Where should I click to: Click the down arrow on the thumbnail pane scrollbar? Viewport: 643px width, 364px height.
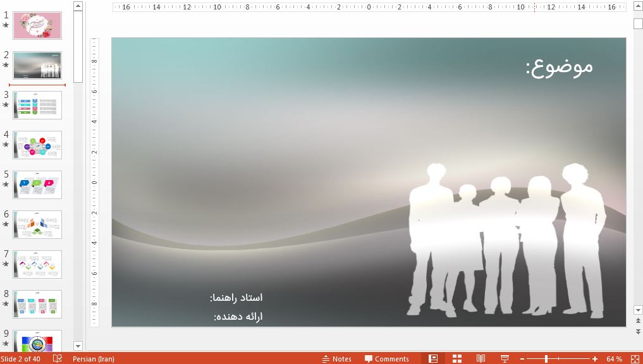[x=77, y=346]
